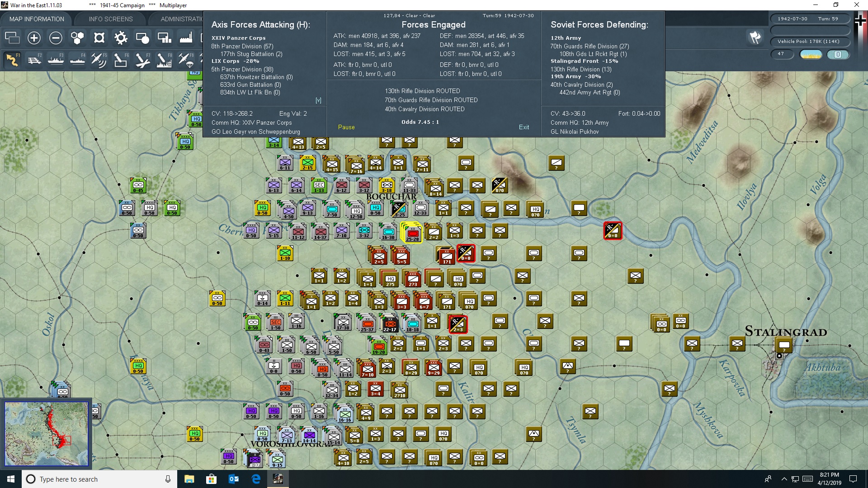
Task: Select the Stalingrad city unit counter
Action: [784, 346]
